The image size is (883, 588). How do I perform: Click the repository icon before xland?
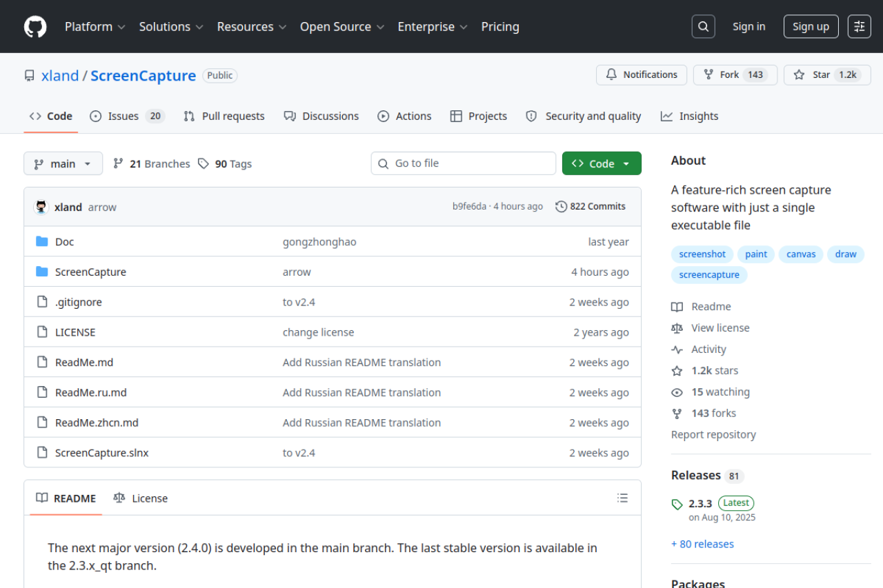(x=30, y=76)
